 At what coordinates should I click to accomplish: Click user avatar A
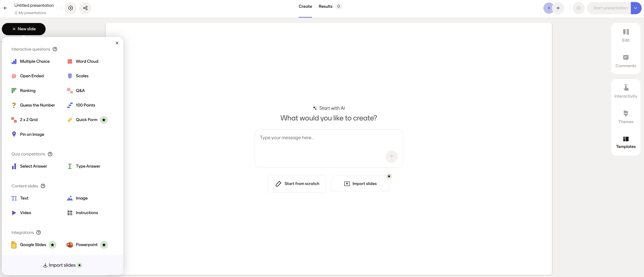(549, 8)
